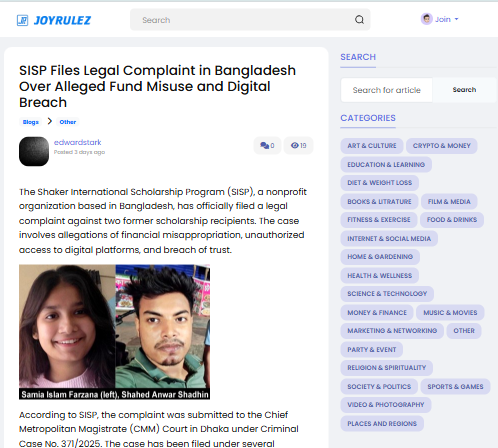Image resolution: width=498 pixels, height=448 pixels.
Task: Select the Crypto & Money category
Action: (x=442, y=146)
